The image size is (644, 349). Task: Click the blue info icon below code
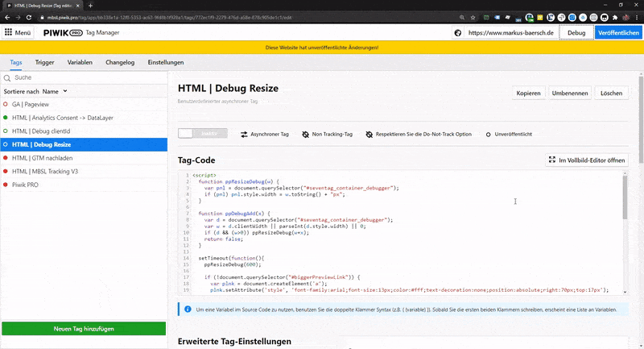click(x=188, y=310)
